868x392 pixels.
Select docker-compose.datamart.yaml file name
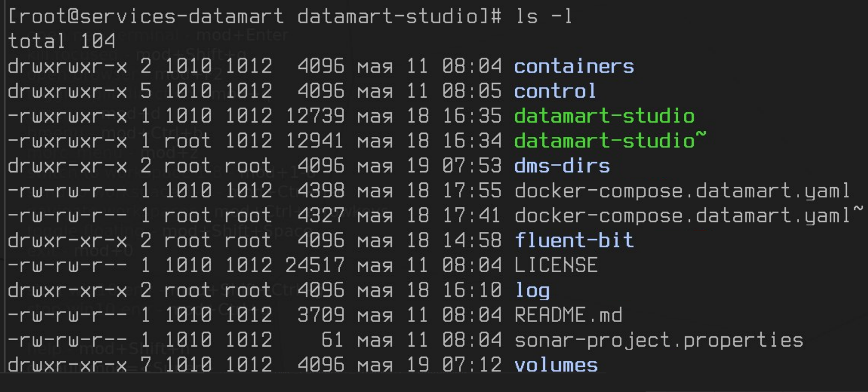[682, 191]
